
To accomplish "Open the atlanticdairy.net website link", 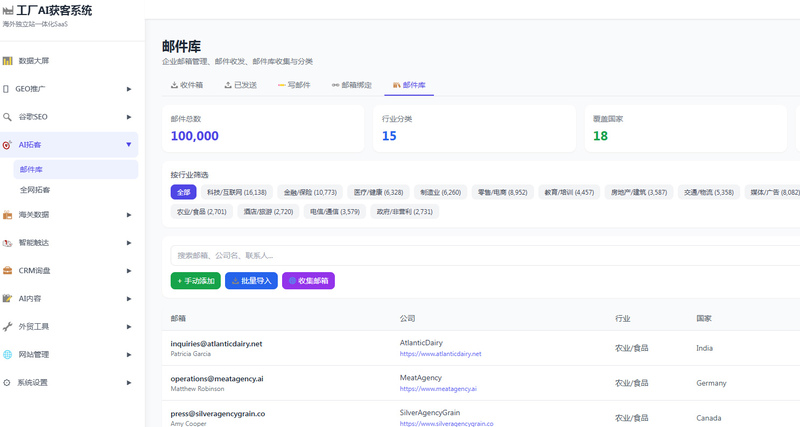I will pyautogui.click(x=440, y=354).
